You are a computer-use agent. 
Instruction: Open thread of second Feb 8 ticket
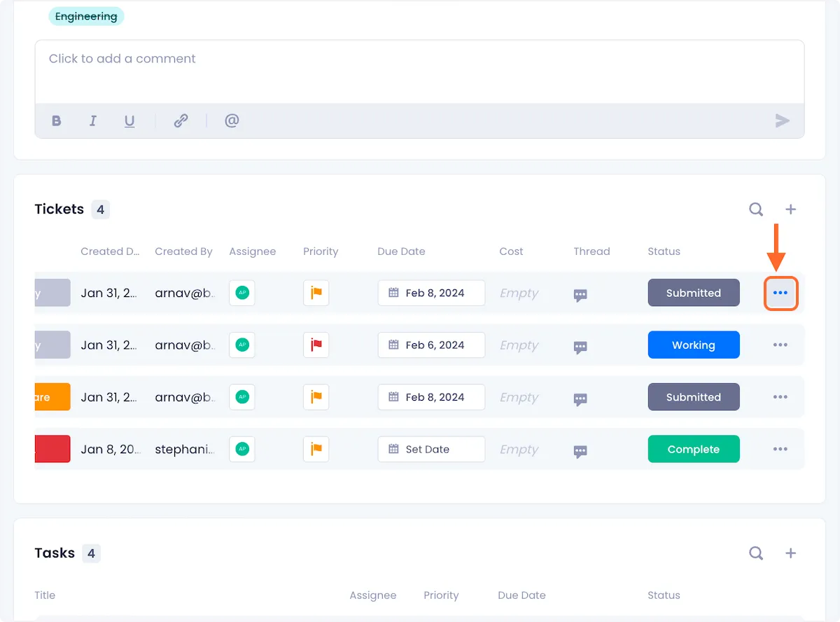tap(580, 399)
